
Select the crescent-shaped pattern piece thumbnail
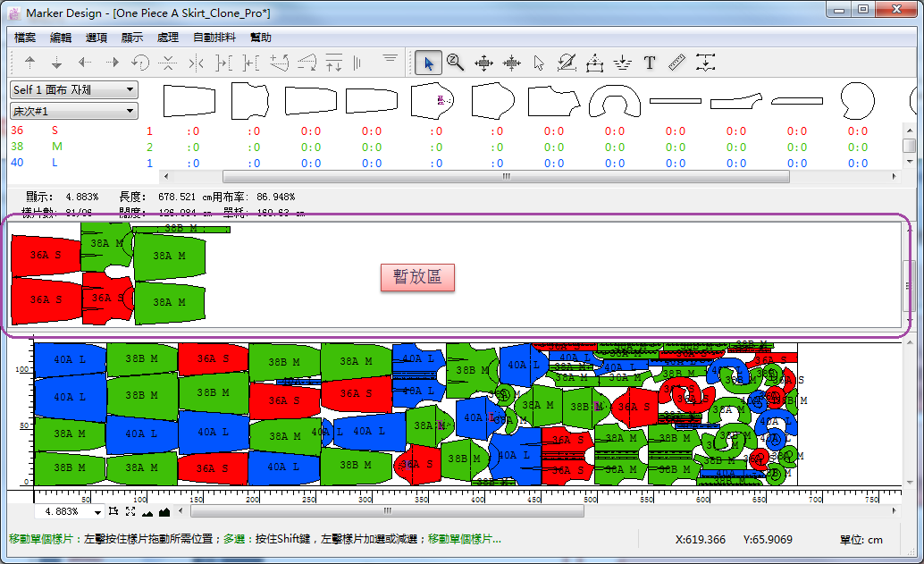[x=616, y=102]
